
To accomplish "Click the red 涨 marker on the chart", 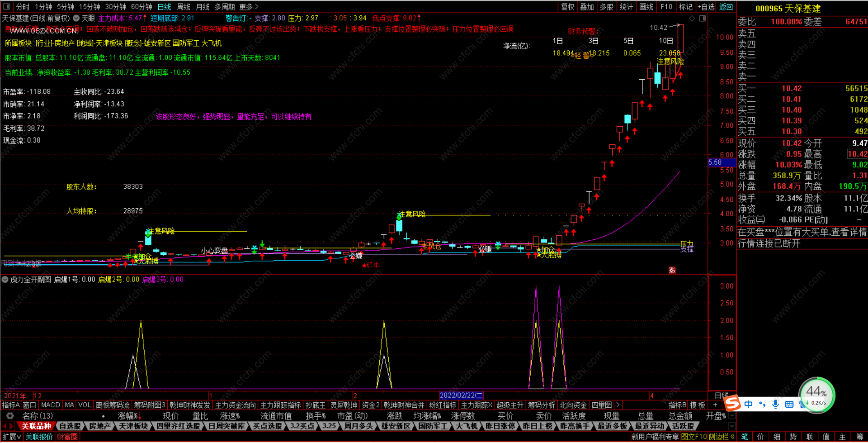I will [672, 270].
